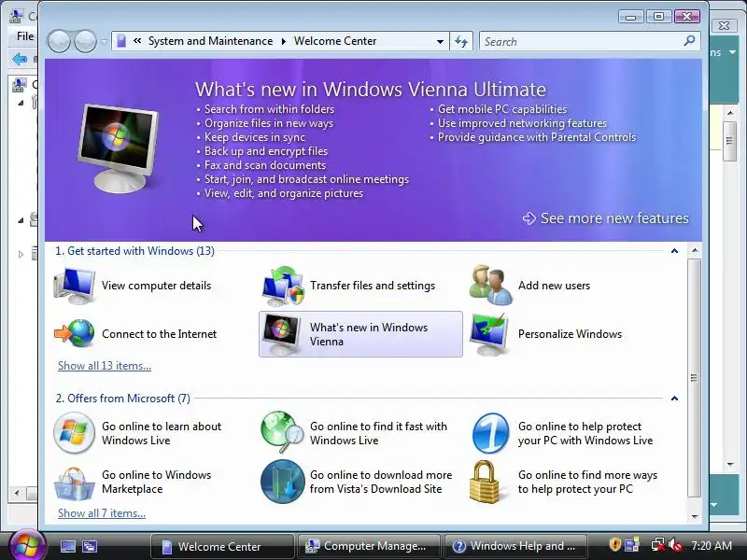Click the 1. Get started with Windows heading
Image resolution: width=747 pixels, height=560 pixels.
point(134,251)
